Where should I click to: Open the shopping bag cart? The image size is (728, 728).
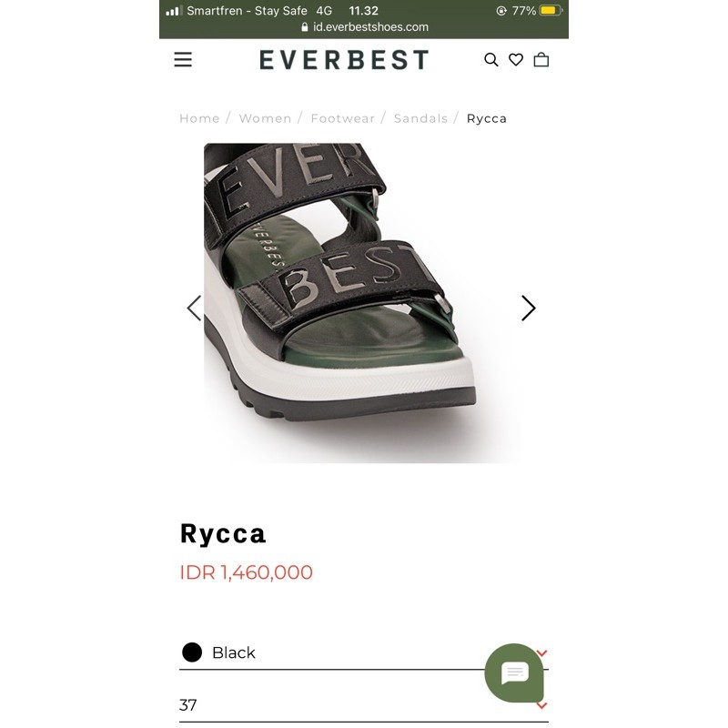[x=541, y=59]
